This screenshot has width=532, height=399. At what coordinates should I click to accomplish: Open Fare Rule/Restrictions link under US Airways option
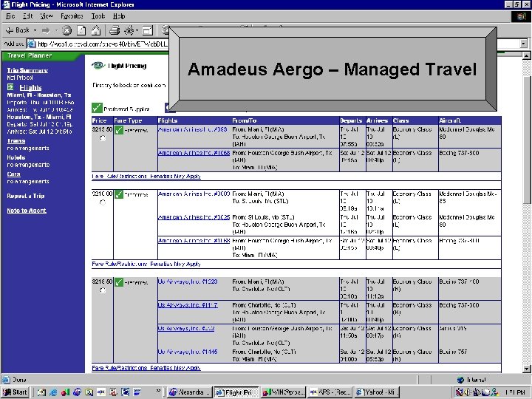pos(146,368)
